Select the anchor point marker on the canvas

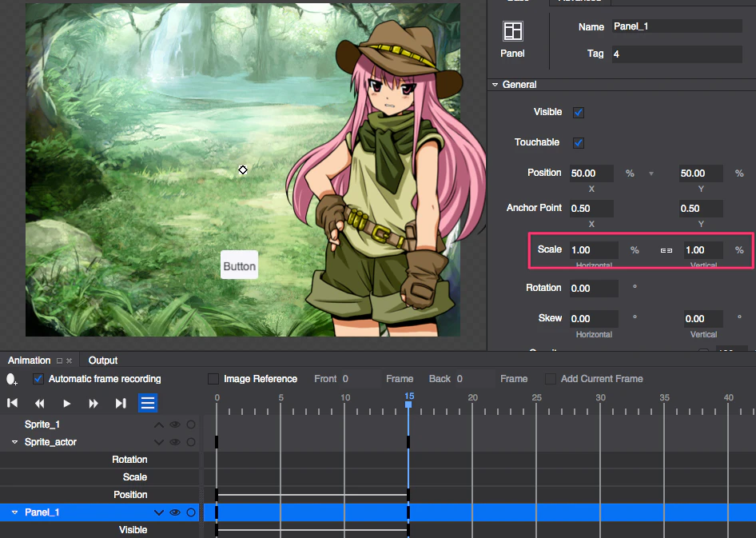pos(243,169)
